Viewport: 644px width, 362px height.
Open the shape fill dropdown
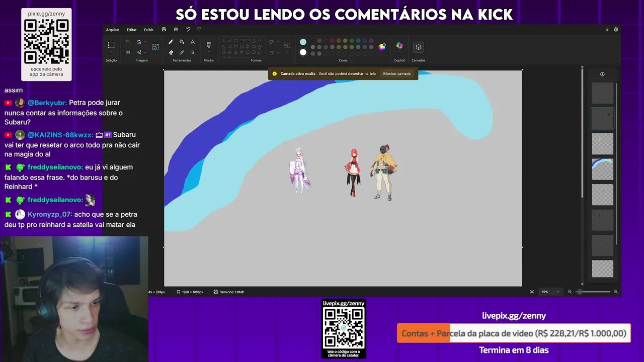(273, 52)
